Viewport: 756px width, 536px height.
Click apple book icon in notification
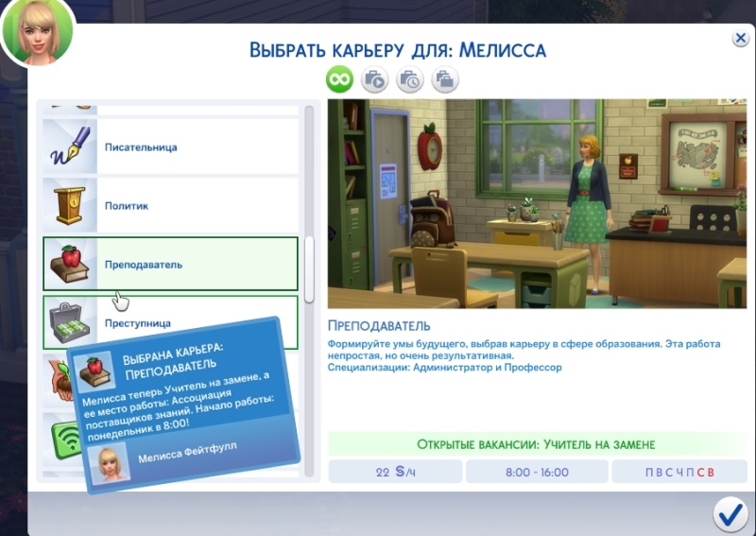(x=95, y=372)
